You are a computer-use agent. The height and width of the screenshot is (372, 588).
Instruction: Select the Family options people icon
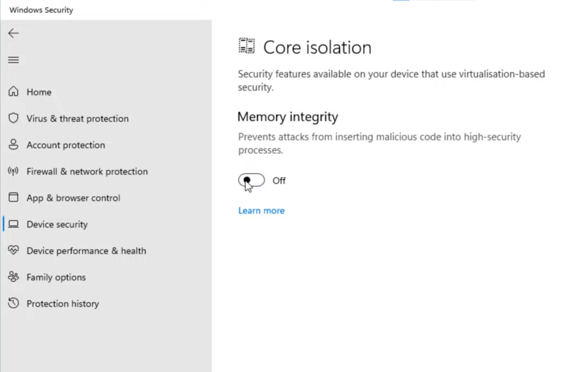13,277
